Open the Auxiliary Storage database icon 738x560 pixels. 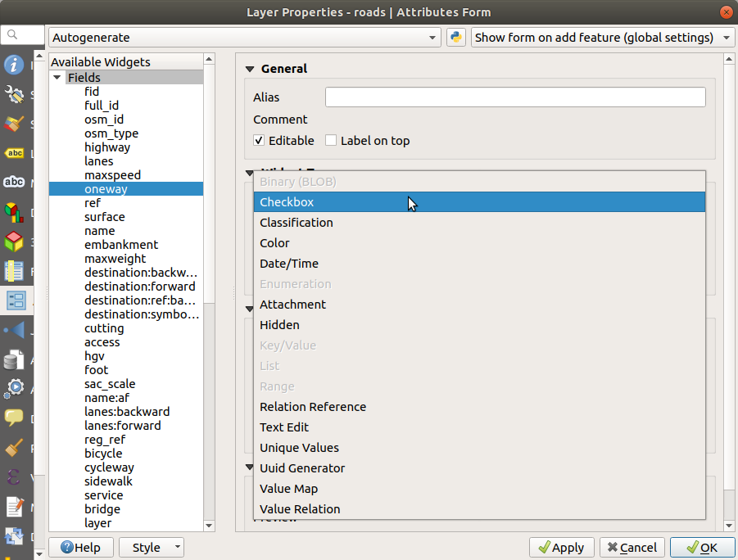[x=14, y=359]
